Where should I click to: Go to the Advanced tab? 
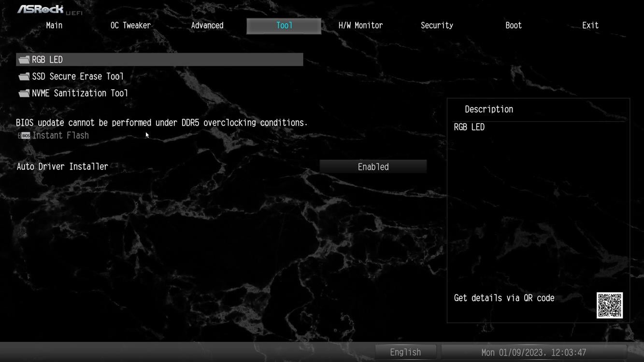pos(207,26)
